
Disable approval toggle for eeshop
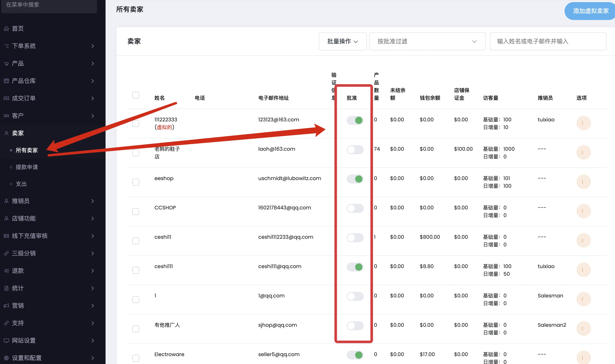[355, 179]
